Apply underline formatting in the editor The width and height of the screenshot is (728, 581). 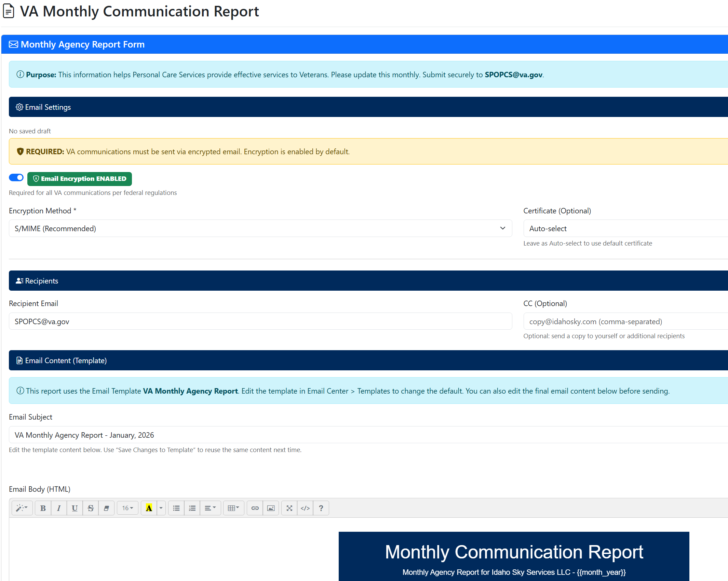[75, 508]
